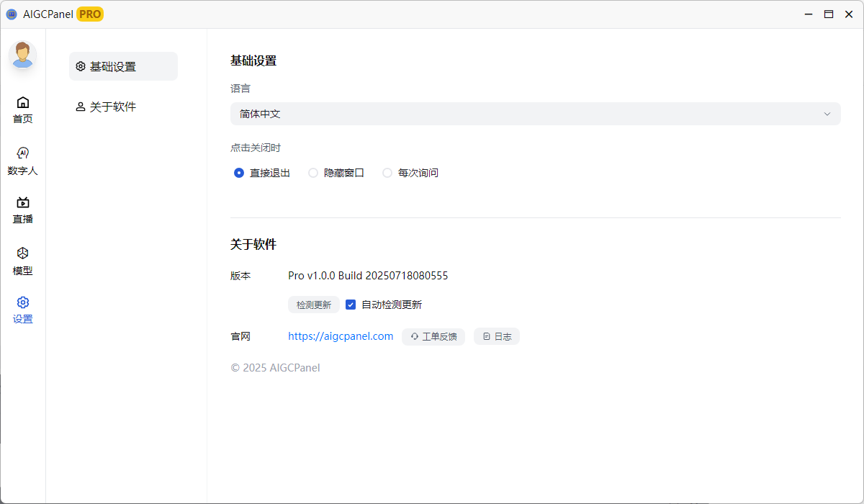Select the 直接退出 radio option

[239, 173]
